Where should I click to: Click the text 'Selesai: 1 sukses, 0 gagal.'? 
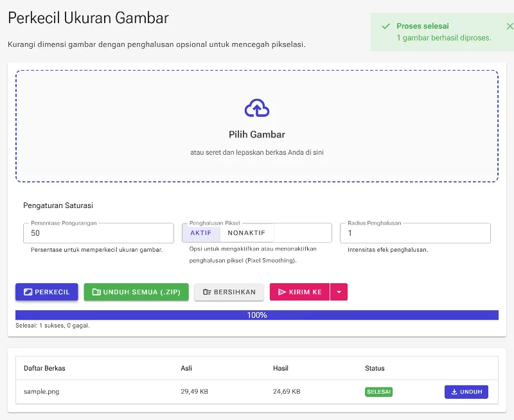click(53, 326)
